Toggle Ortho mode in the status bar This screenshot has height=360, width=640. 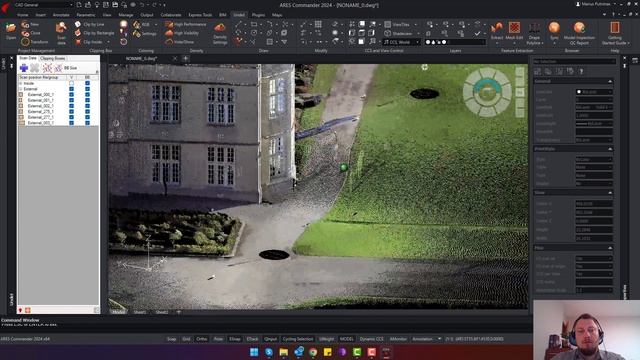(202, 339)
